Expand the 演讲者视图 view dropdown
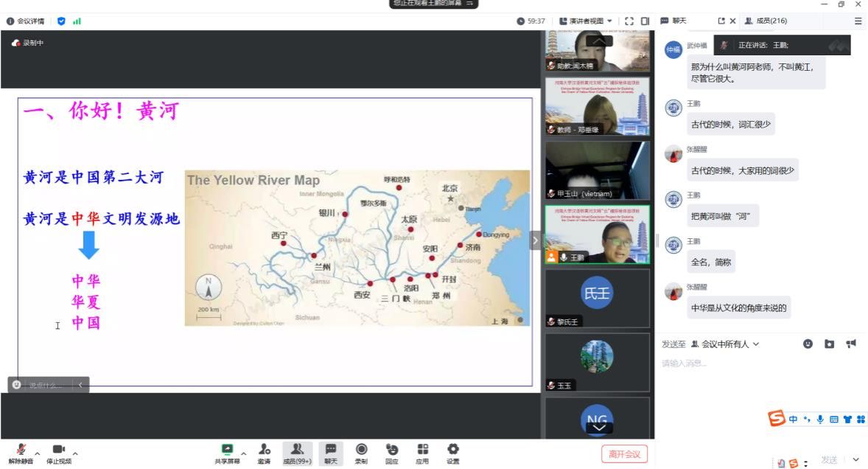Screen dimensions: 868x469 (587, 21)
